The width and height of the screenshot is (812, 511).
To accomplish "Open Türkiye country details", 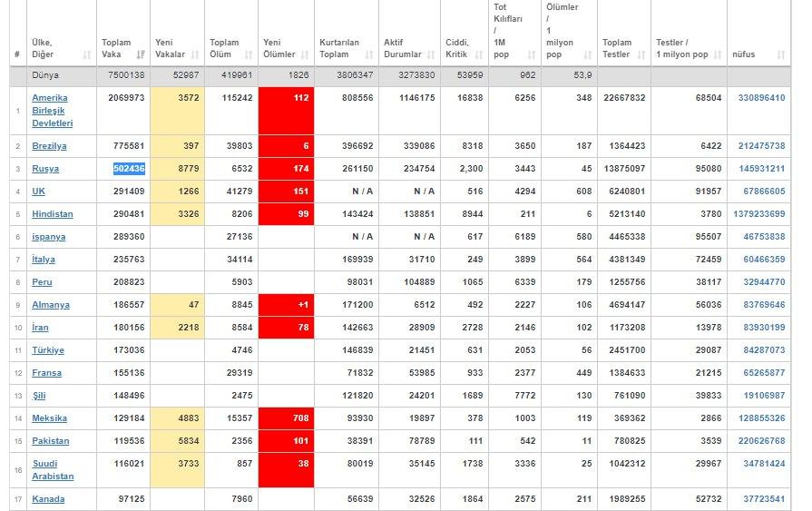I will point(48,350).
